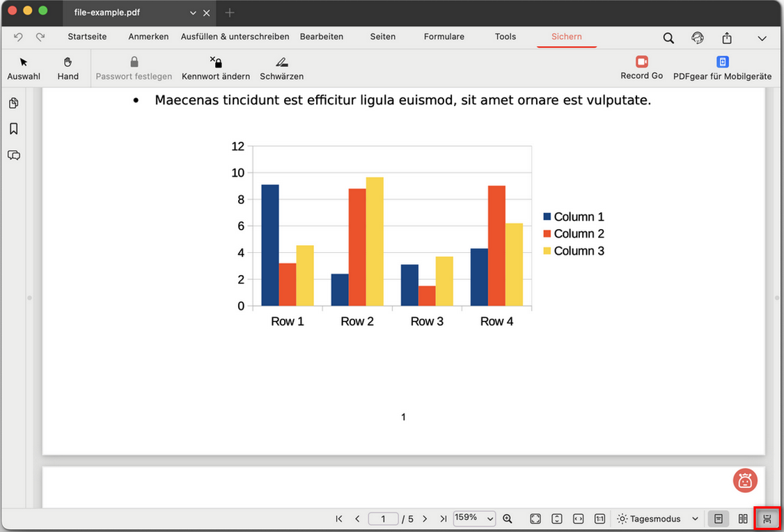The height and width of the screenshot is (532, 784).
Task: Expand the toolbar collapse chevron
Action: coord(762,38)
